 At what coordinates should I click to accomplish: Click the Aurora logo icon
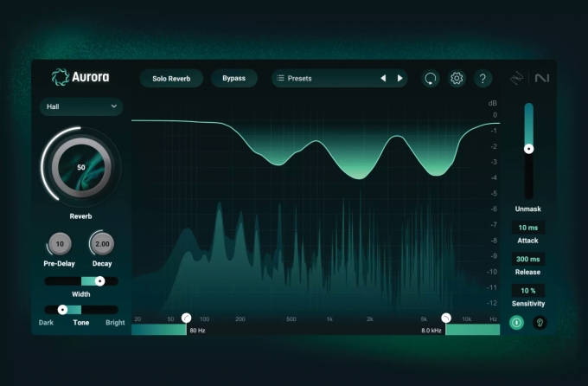tap(60, 77)
